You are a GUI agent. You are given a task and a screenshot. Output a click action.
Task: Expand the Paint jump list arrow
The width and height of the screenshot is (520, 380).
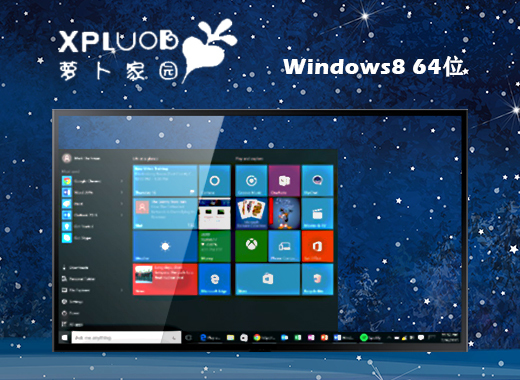(x=122, y=204)
